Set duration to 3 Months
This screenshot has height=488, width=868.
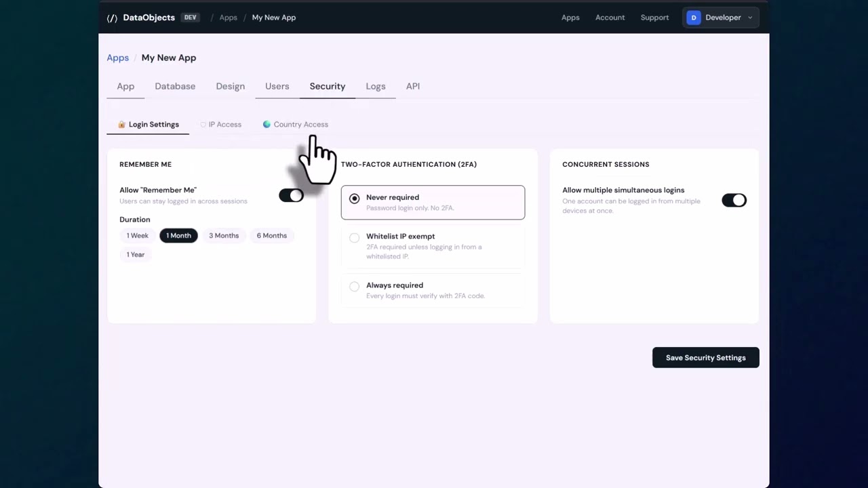click(224, 236)
